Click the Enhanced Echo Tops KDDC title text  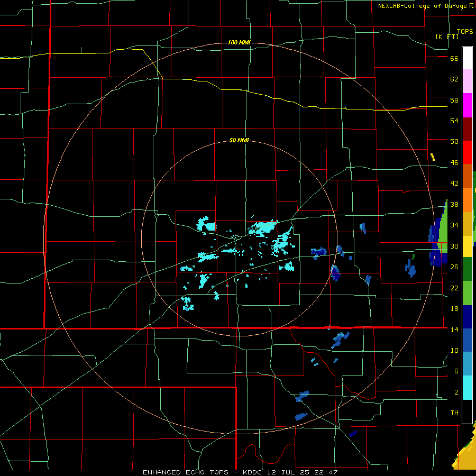pos(240,472)
